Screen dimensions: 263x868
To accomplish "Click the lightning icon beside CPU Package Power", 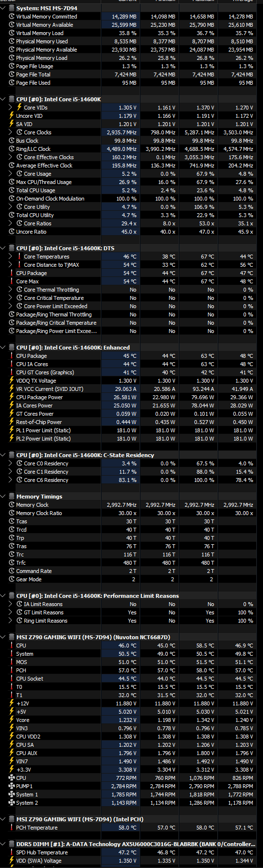I will 12,397.
